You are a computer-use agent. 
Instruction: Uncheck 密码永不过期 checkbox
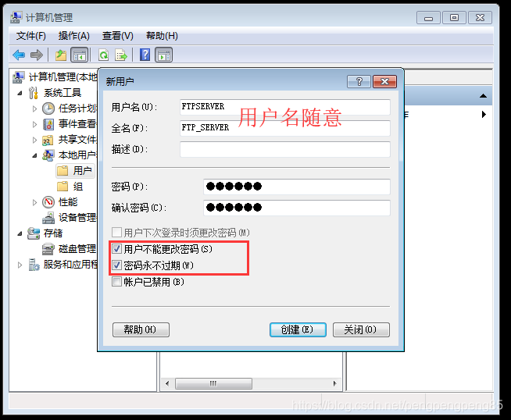pos(116,265)
